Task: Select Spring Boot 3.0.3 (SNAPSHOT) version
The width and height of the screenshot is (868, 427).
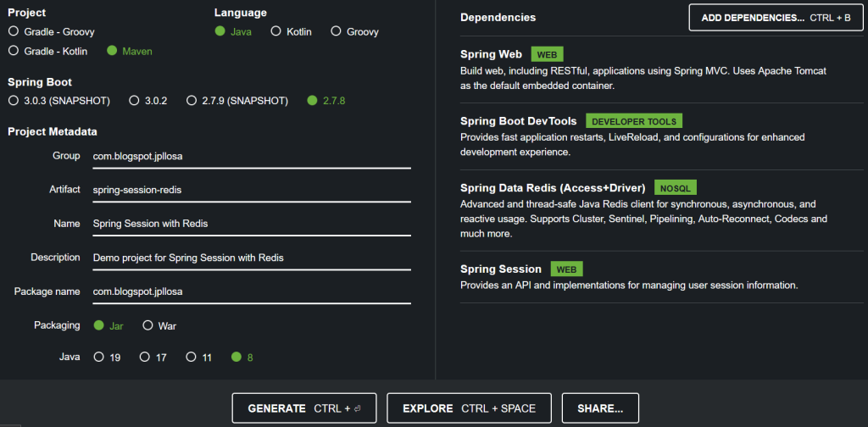Action: coord(13,100)
